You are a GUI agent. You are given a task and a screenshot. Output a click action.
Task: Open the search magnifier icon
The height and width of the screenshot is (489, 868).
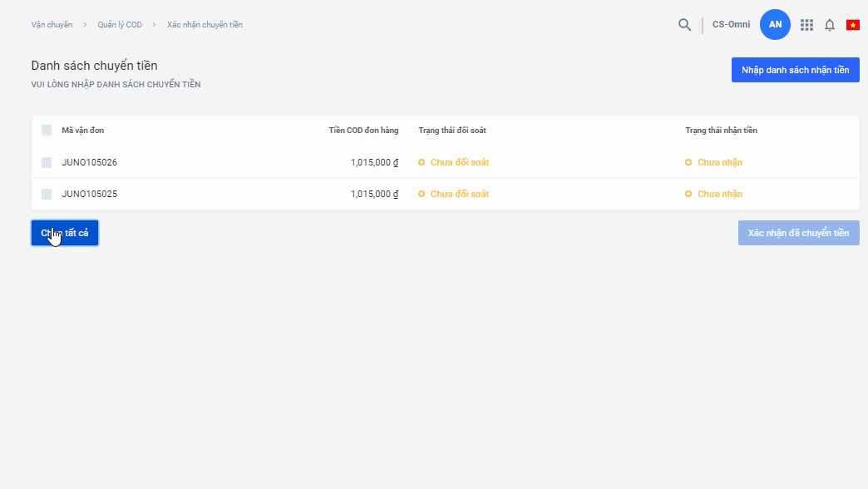click(684, 25)
